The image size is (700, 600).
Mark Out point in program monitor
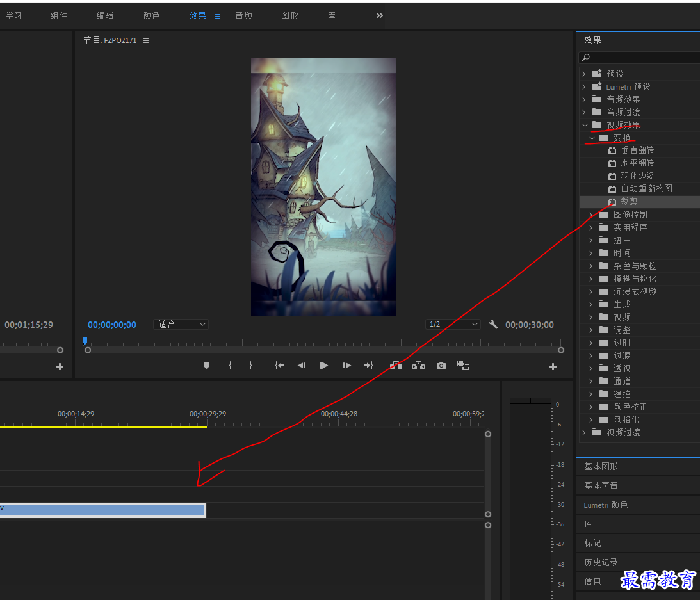(250, 366)
